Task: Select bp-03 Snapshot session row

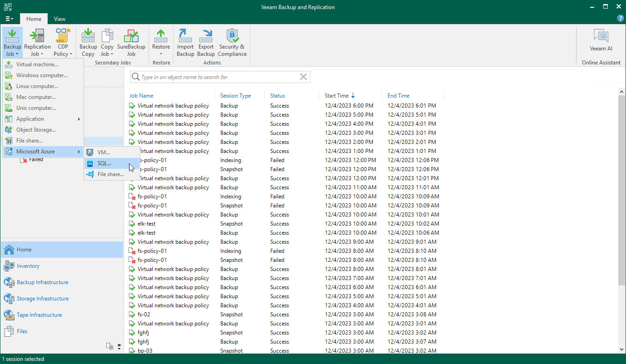Action: click(286, 351)
